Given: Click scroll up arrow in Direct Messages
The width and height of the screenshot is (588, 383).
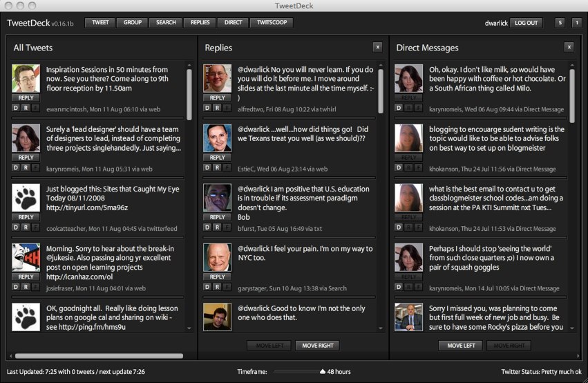Looking at the screenshot, I should click(572, 65).
